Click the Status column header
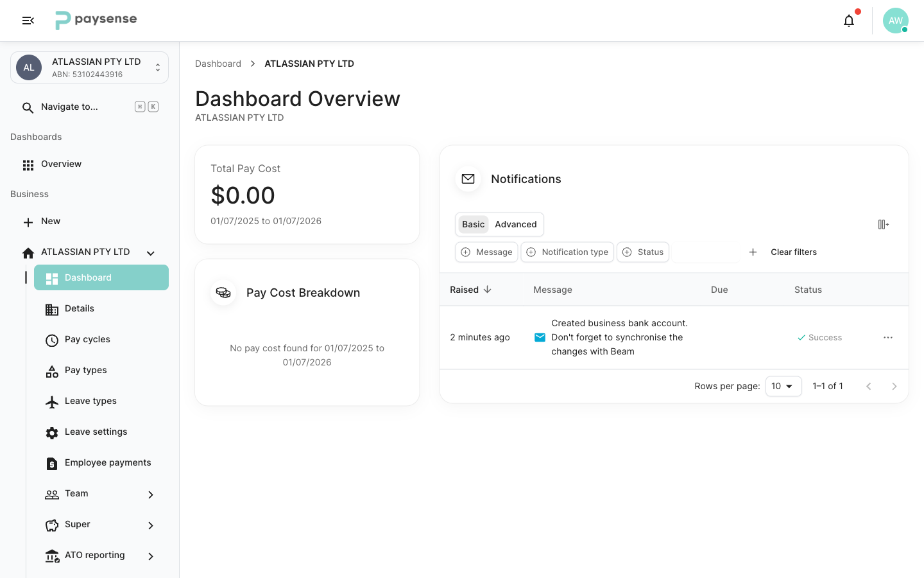 coord(808,290)
